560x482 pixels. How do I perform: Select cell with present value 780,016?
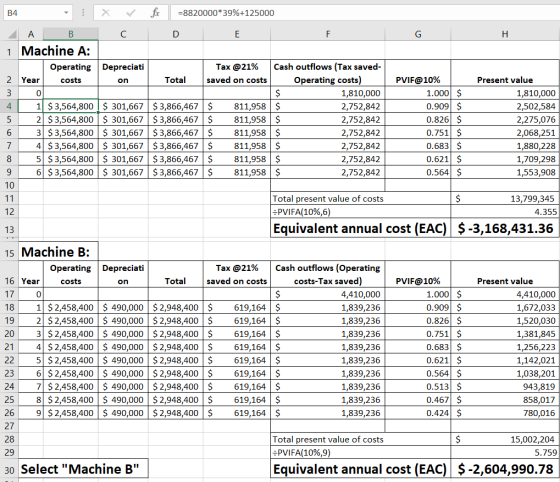click(x=505, y=413)
